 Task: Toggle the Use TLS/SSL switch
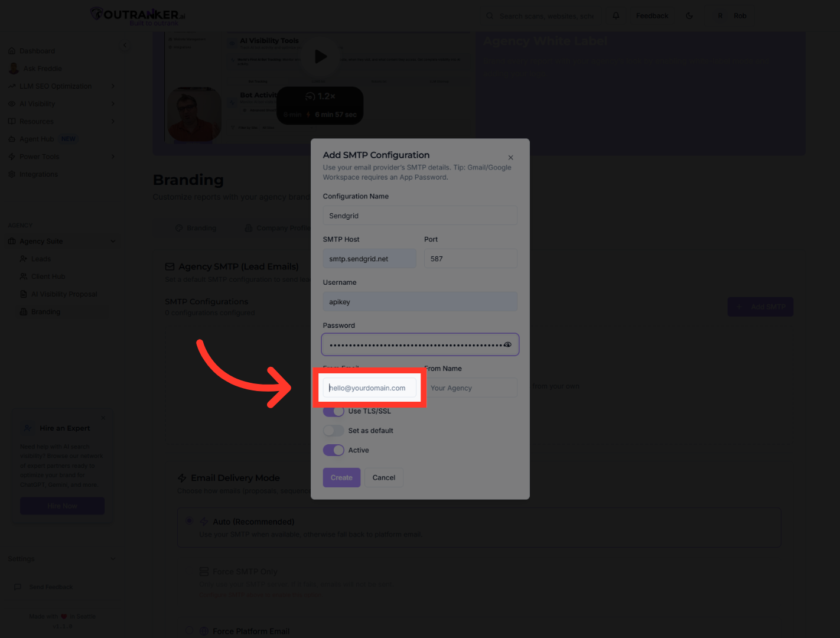tap(334, 411)
